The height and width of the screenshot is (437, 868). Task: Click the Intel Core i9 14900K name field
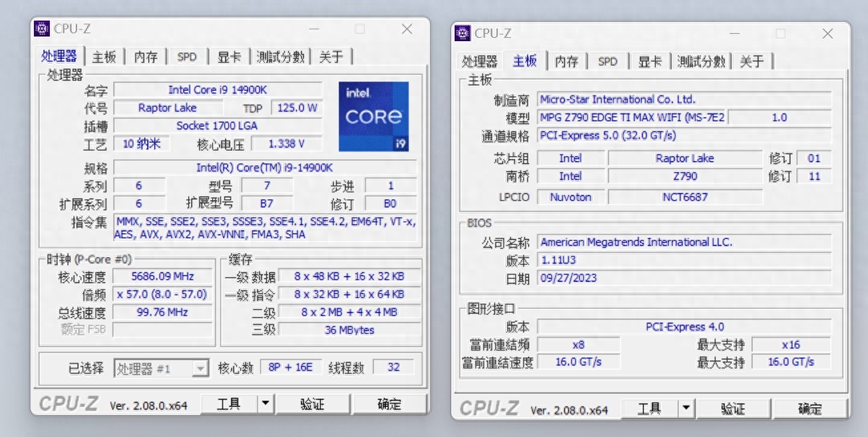click(x=217, y=90)
